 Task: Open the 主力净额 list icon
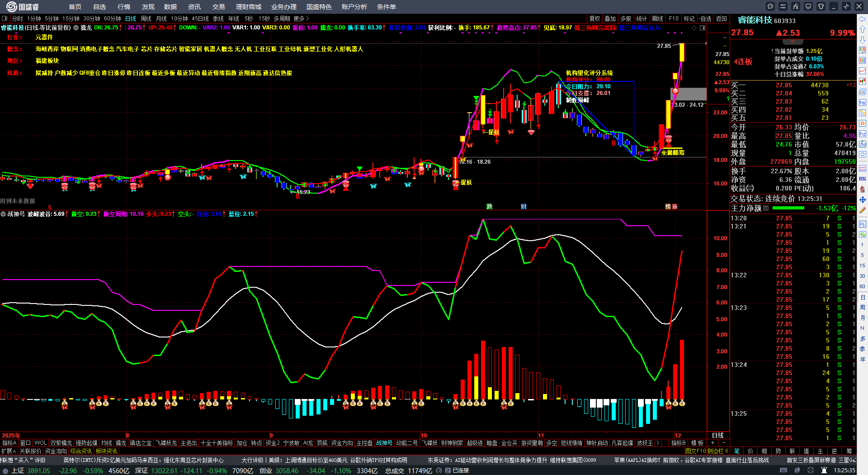click(x=766, y=208)
